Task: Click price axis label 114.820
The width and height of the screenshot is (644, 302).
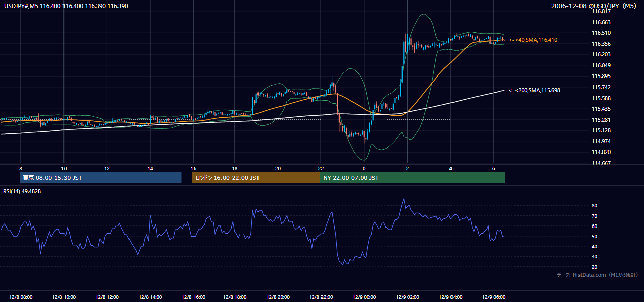Action: point(601,152)
